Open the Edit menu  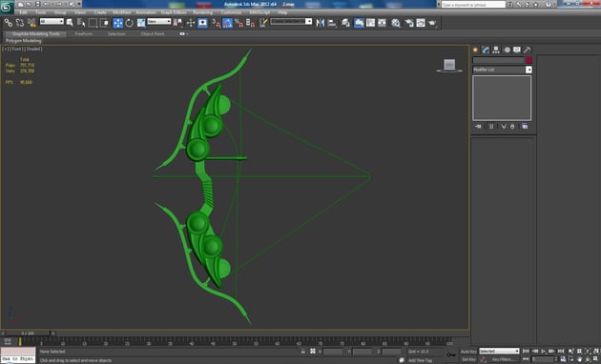click(x=23, y=12)
